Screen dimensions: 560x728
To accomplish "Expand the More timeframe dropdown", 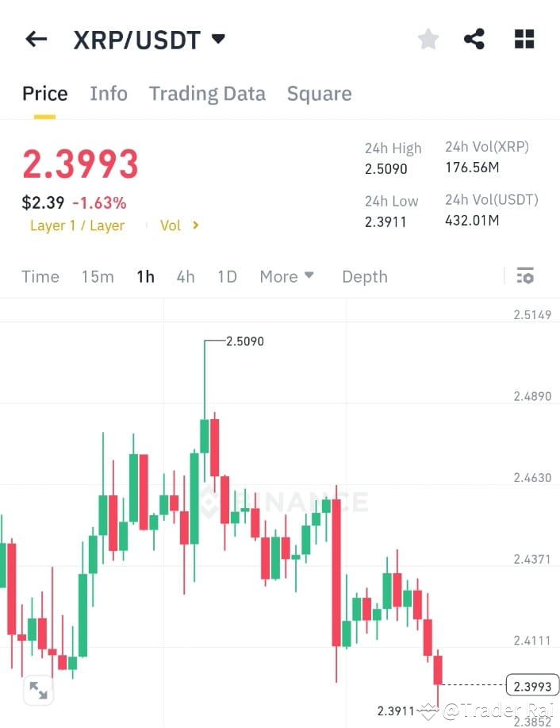I will (x=286, y=276).
